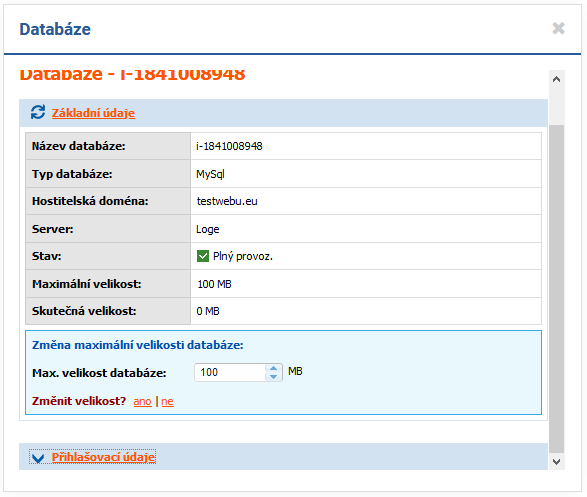Confirm size change with ano link

(142, 402)
